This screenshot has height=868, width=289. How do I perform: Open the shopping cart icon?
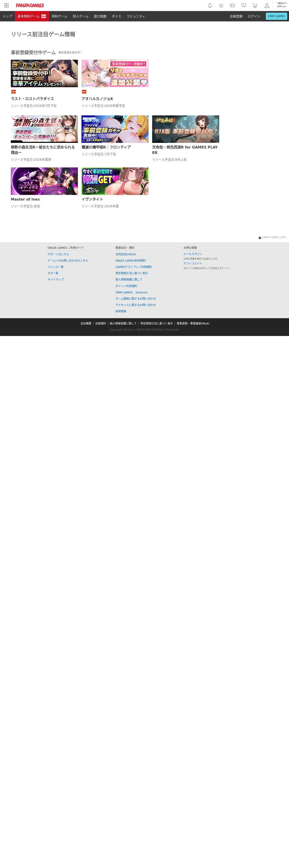coord(255,5)
